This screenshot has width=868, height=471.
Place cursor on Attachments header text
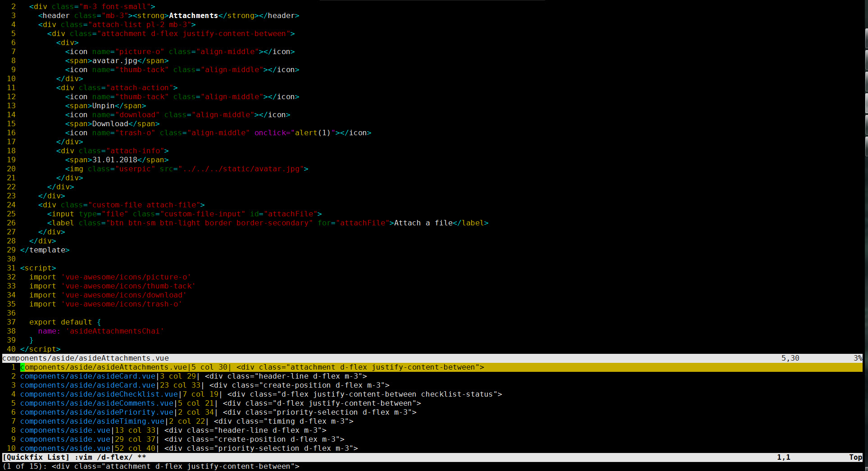(194, 16)
